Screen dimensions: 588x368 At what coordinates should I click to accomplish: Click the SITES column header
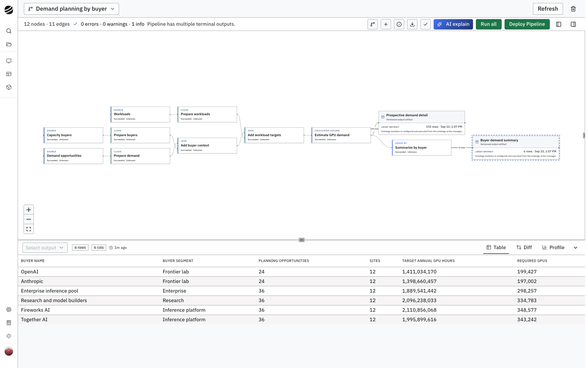[375, 261]
